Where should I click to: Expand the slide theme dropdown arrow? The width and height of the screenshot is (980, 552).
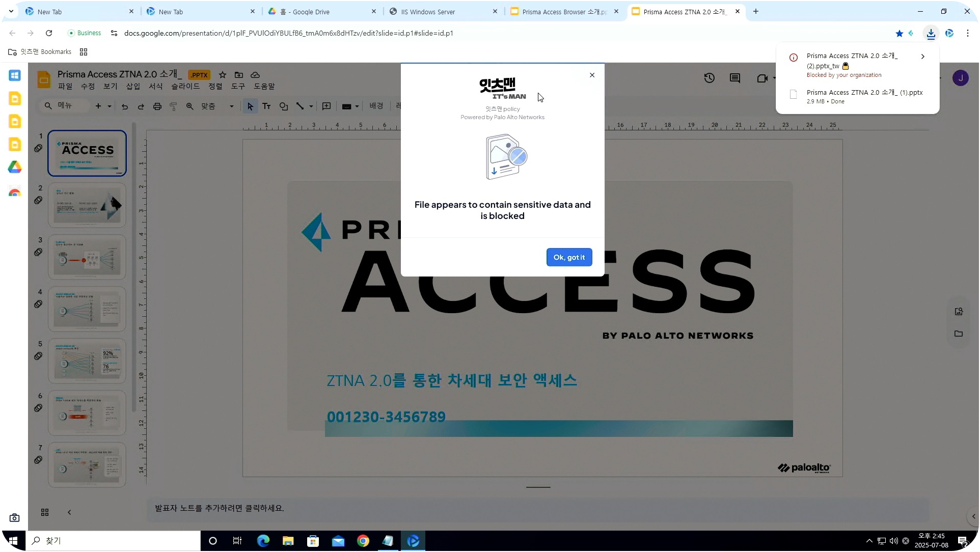click(x=357, y=106)
